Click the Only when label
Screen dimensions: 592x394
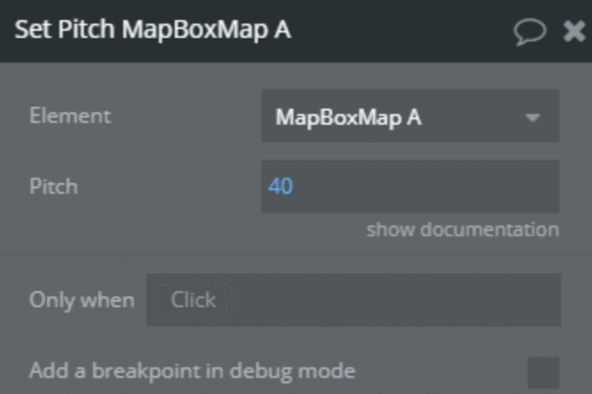(82, 300)
